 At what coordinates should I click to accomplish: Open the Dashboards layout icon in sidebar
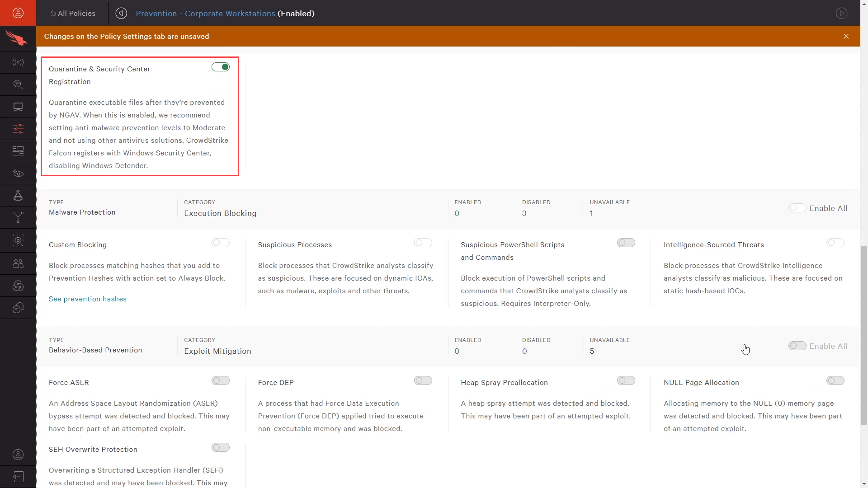(x=18, y=151)
